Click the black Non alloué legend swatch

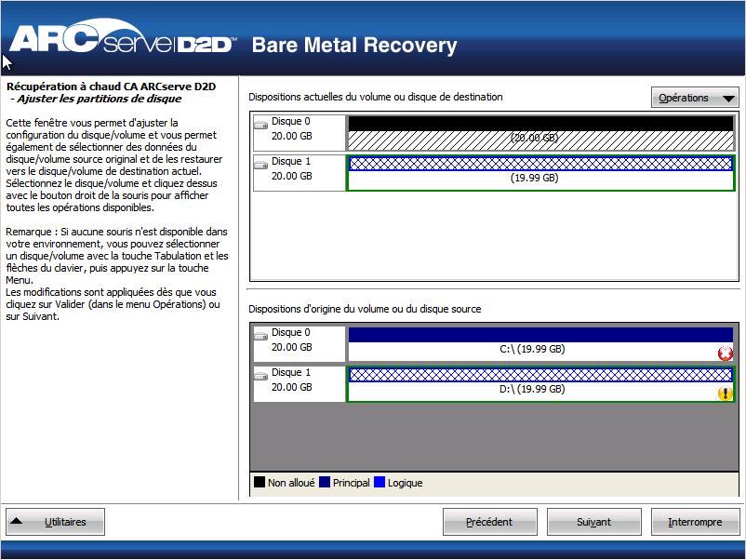pyautogui.click(x=260, y=483)
